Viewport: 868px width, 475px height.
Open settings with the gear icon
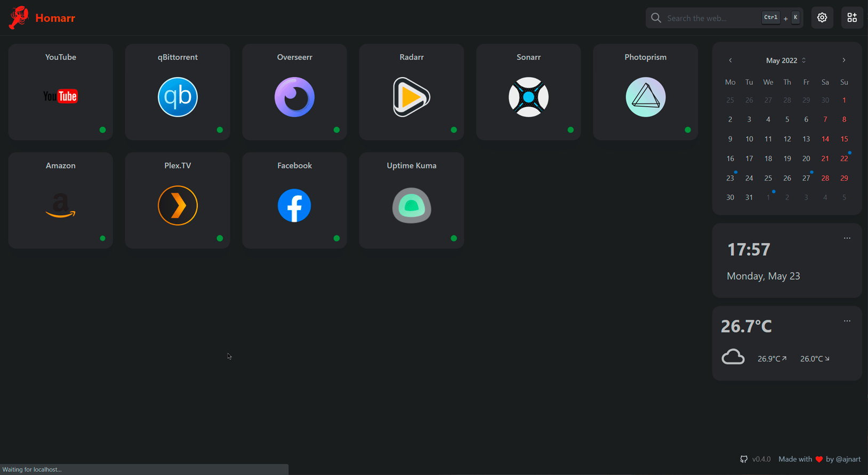[x=822, y=18]
